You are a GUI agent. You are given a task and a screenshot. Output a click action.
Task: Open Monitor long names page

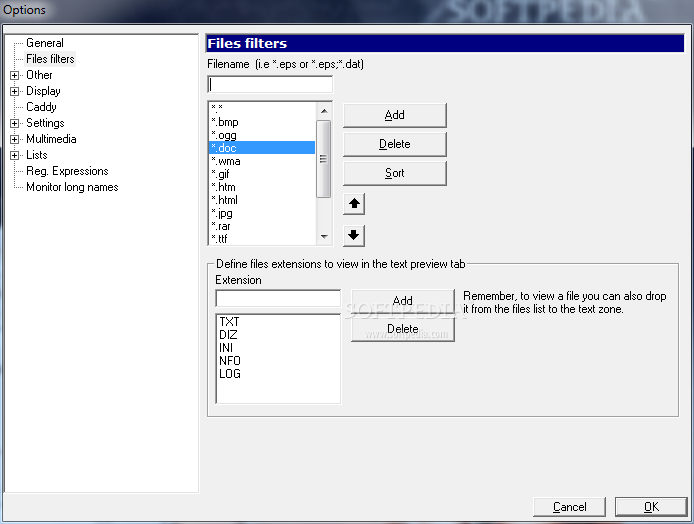[x=72, y=187]
